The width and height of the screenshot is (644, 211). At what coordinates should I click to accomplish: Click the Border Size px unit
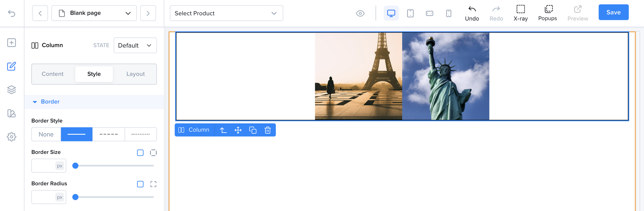(x=60, y=166)
